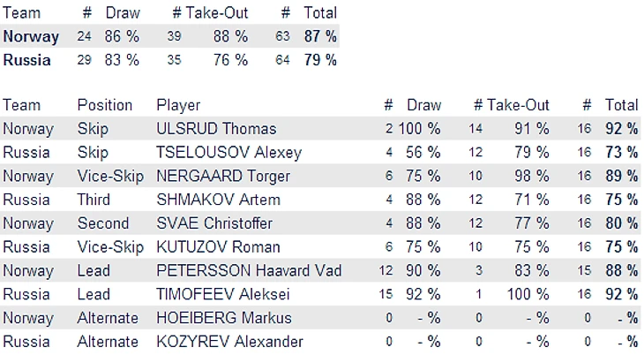Click the Second position cell
The image size is (644, 355).
103,223
